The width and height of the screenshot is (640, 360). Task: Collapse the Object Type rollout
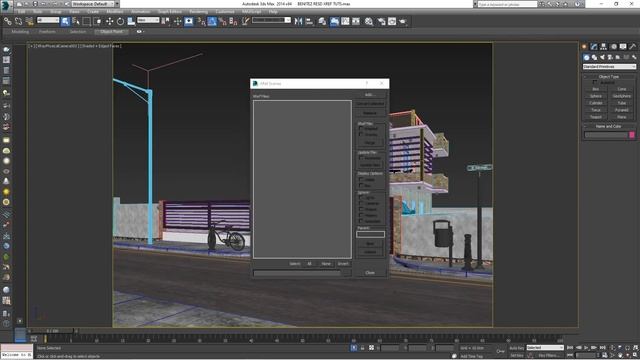coord(609,77)
